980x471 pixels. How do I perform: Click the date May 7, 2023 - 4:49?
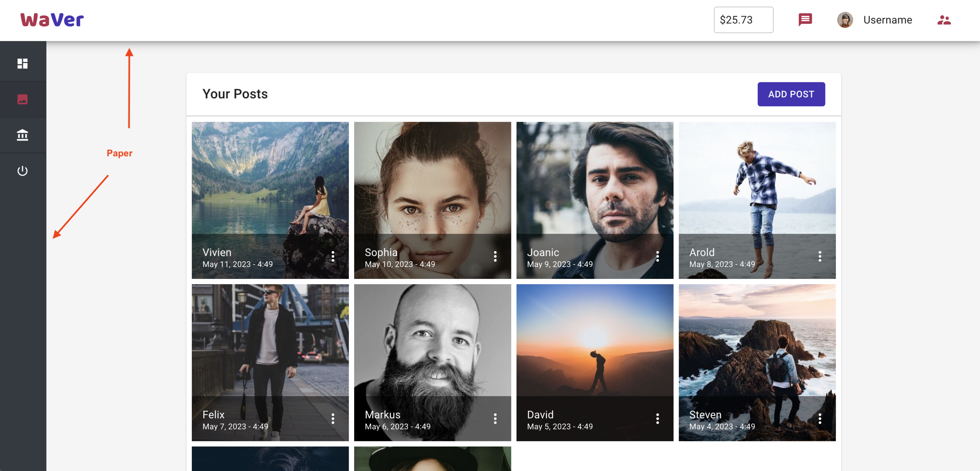235,427
